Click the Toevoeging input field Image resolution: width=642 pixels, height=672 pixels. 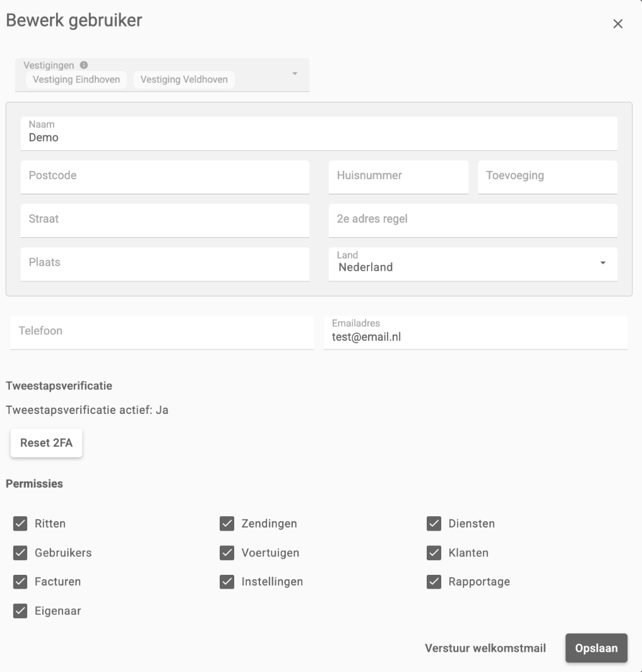pyautogui.click(x=547, y=177)
